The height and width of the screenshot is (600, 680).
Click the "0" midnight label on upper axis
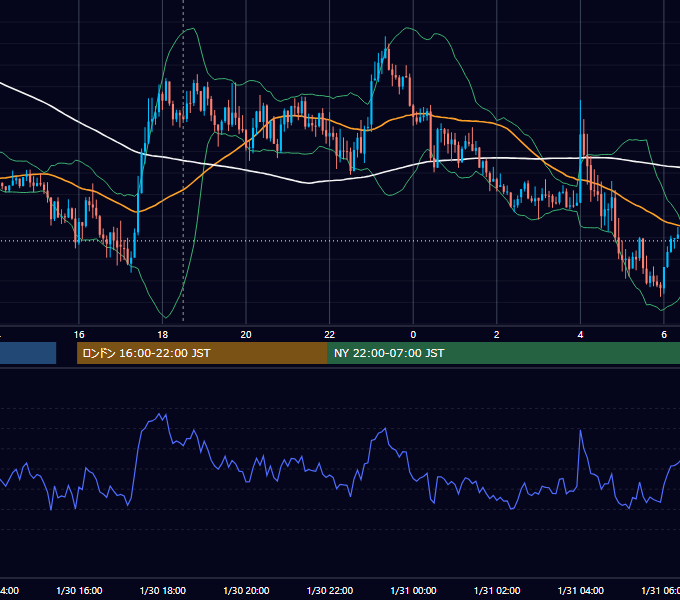click(413, 334)
